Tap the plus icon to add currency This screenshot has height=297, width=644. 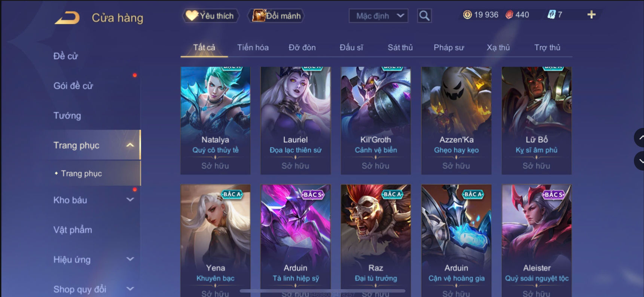591,15
